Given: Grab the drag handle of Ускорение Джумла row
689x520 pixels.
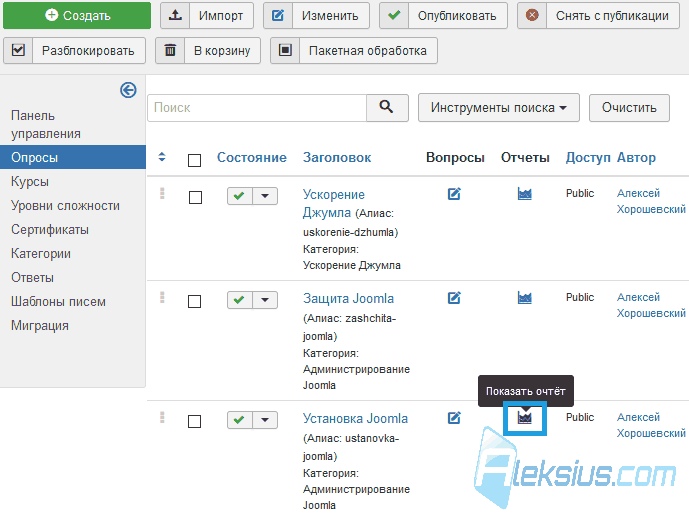Looking at the screenshot, I should coord(162,194).
